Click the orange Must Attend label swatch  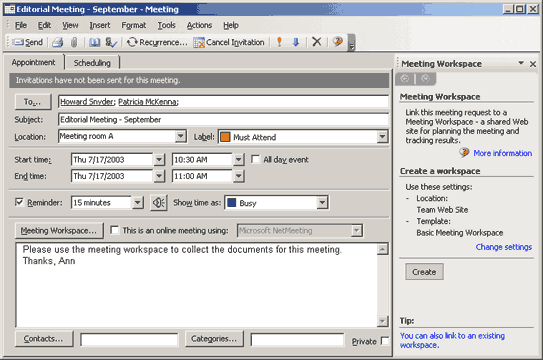tap(225, 137)
